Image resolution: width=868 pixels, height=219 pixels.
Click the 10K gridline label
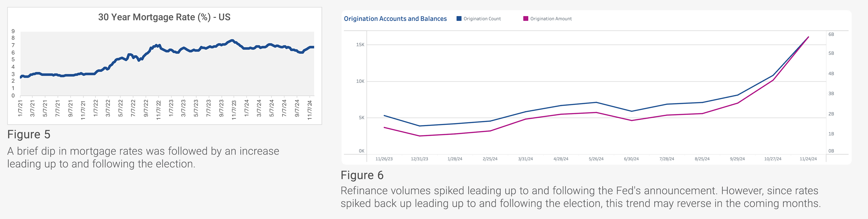coord(360,81)
